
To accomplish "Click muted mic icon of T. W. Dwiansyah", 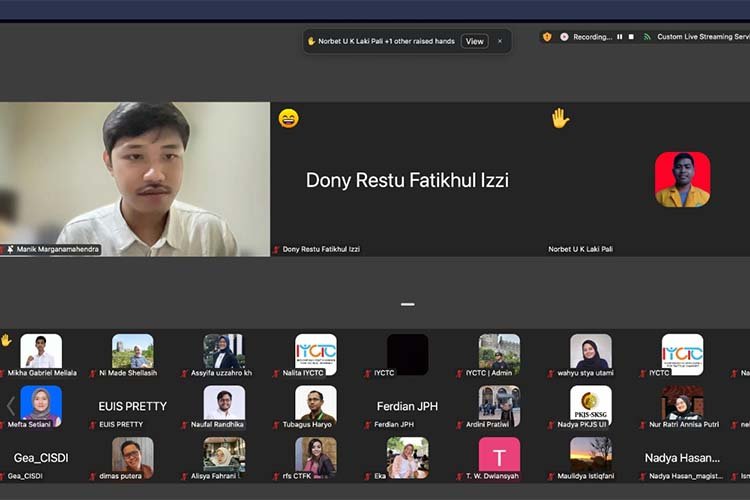I will tap(460, 477).
